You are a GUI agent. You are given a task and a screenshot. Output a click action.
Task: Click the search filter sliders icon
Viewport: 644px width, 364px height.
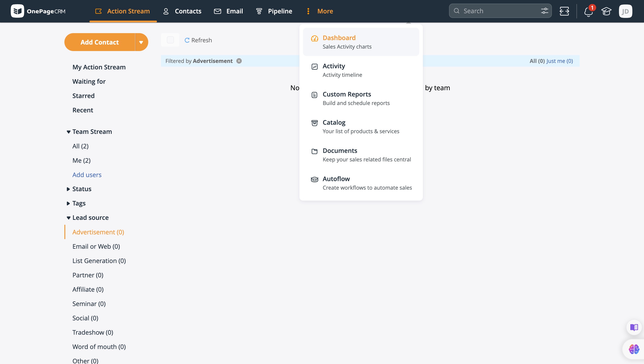(x=544, y=11)
